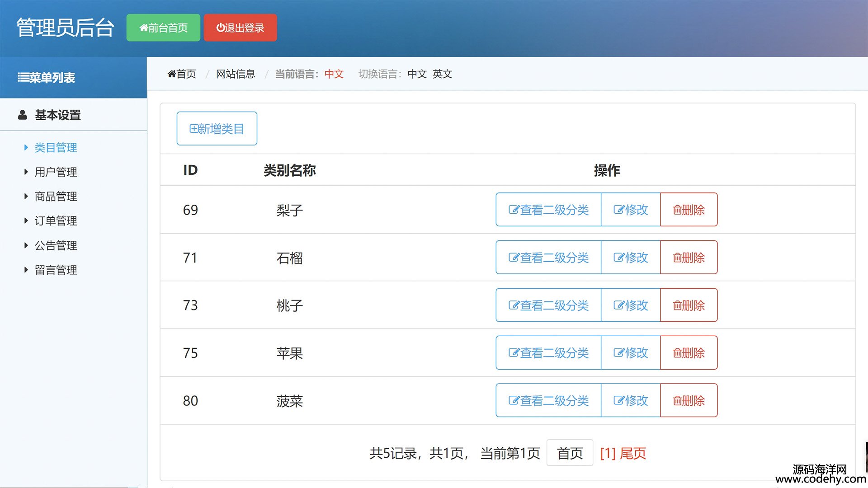Click 管理员后台 title
This screenshot has height=488, width=868.
(x=66, y=28)
